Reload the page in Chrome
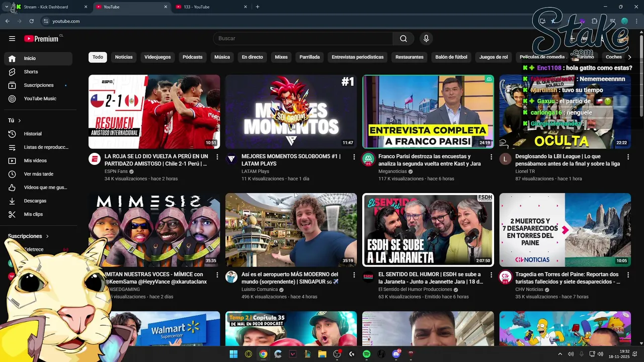This screenshot has height=362, width=644. [x=31, y=21]
